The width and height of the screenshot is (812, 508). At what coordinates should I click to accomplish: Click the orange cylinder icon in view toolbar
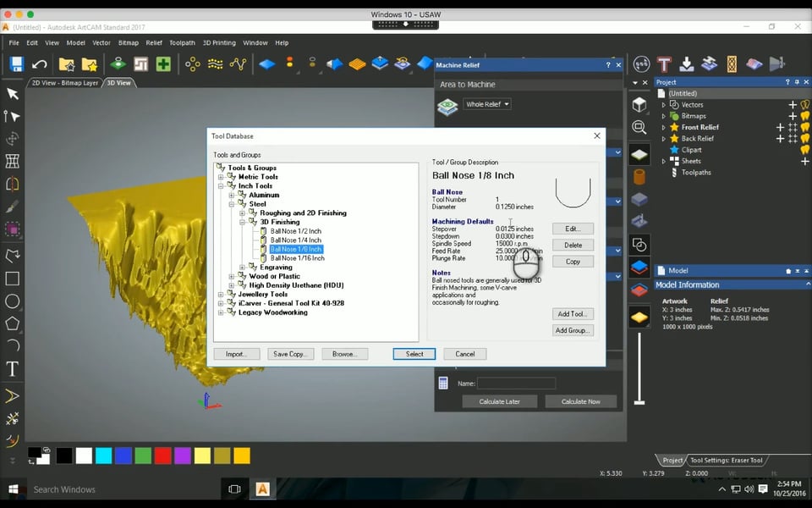pos(639,177)
